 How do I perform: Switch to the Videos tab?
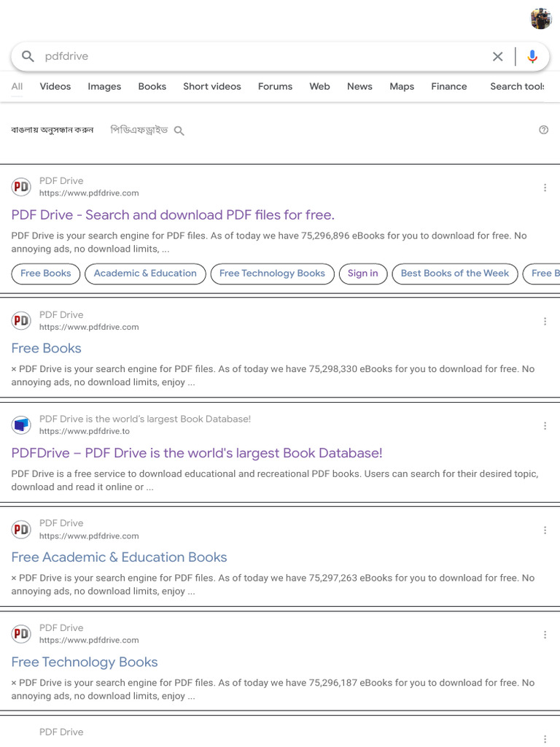coord(55,86)
